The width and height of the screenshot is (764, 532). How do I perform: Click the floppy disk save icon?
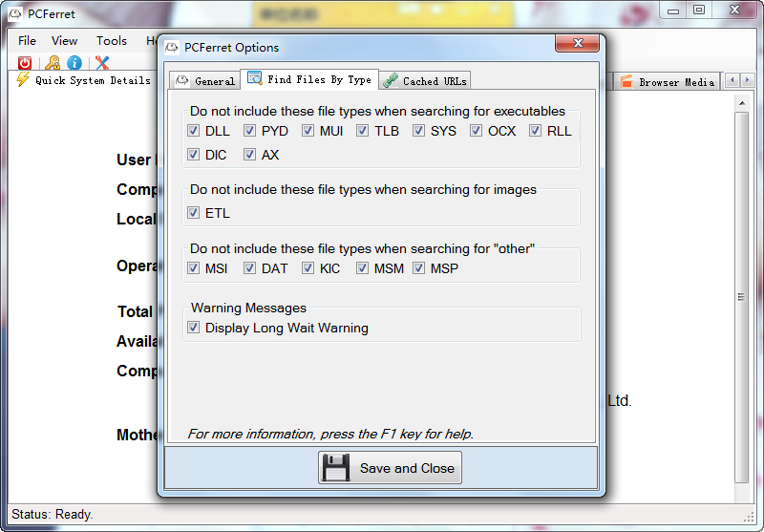coord(336,468)
